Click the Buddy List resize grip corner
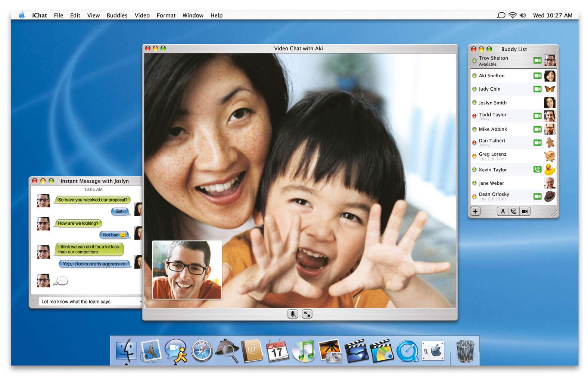 554,213
